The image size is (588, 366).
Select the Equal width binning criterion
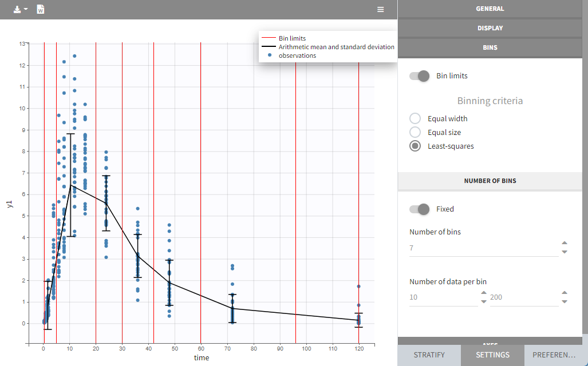416,119
